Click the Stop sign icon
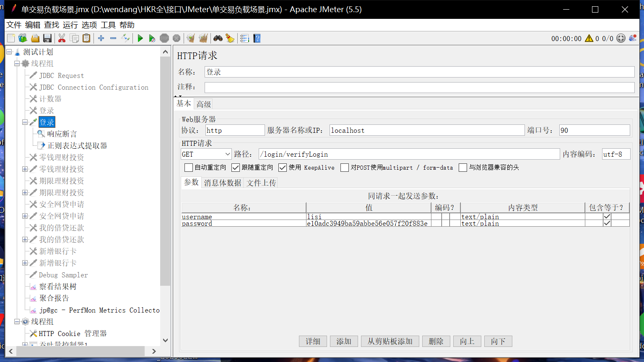The width and height of the screenshot is (644, 362). (164, 39)
